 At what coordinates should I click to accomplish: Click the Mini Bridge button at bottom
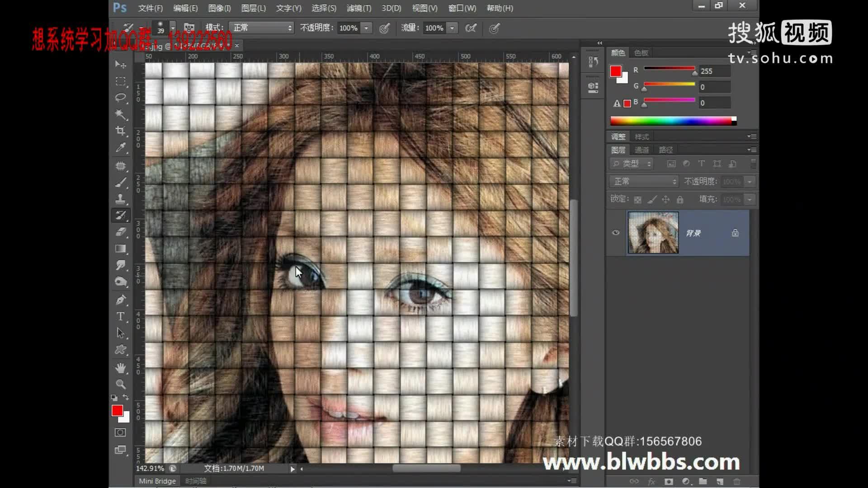point(157,481)
